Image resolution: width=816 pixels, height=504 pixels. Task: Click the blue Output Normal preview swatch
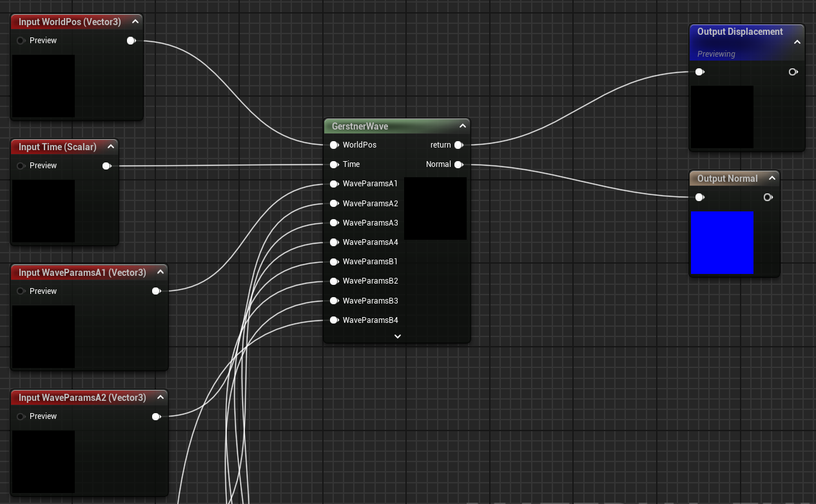tap(722, 242)
